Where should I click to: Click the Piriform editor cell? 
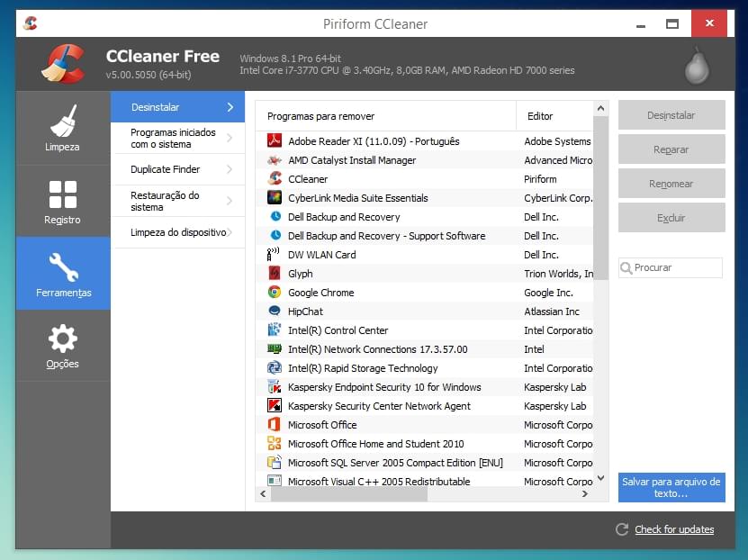coord(540,179)
